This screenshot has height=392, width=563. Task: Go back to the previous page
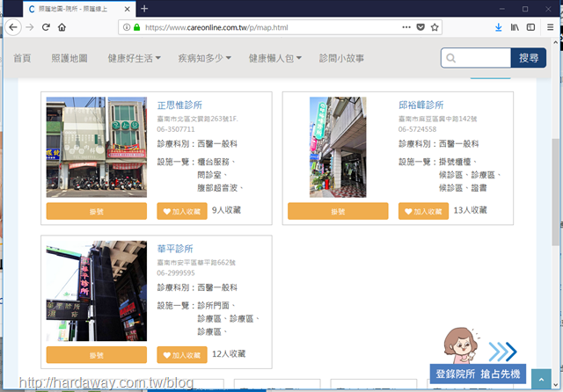pos(13,27)
